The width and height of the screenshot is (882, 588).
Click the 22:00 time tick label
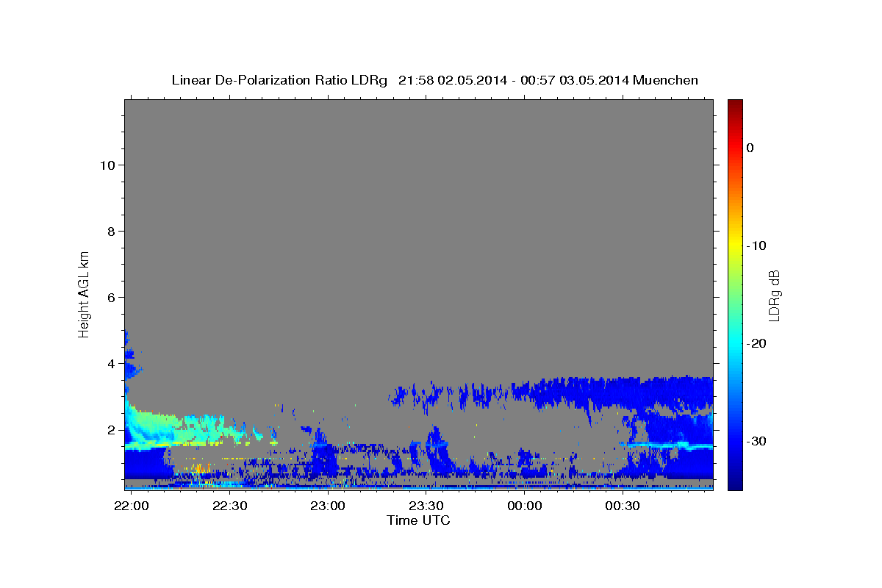point(131,506)
